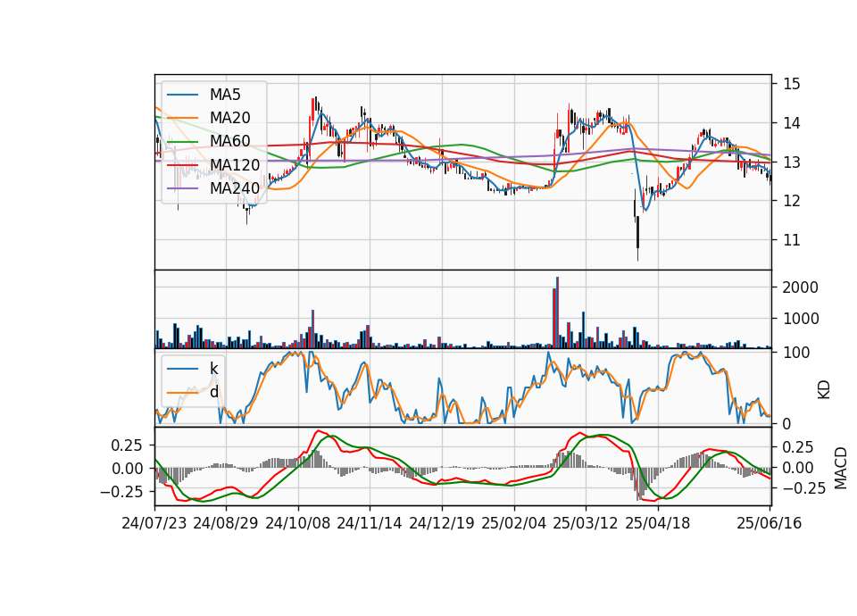The height and width of the screenshot is (616, 857).
Task: Click the 25/02/04 date label
Action: 514,523
